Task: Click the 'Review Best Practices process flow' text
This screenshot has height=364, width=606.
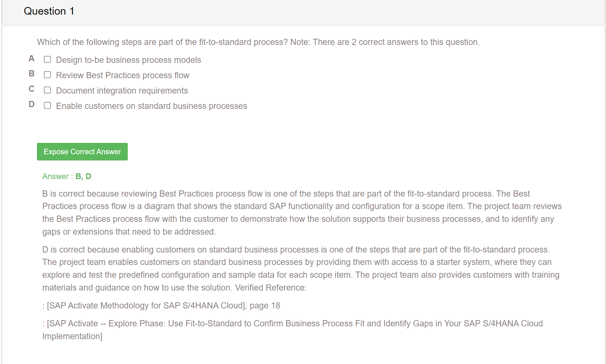Action: [x=123, y=75]
